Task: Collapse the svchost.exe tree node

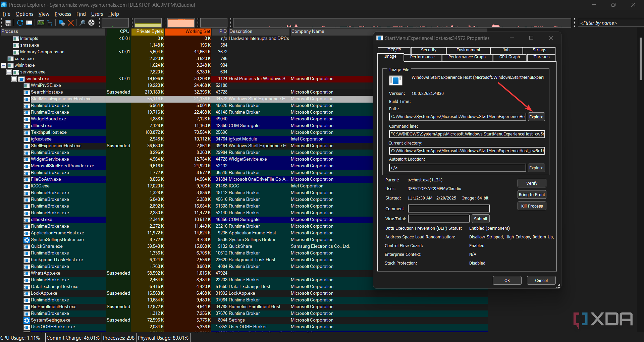Action: pyautogui.click(x=14, y=79)
